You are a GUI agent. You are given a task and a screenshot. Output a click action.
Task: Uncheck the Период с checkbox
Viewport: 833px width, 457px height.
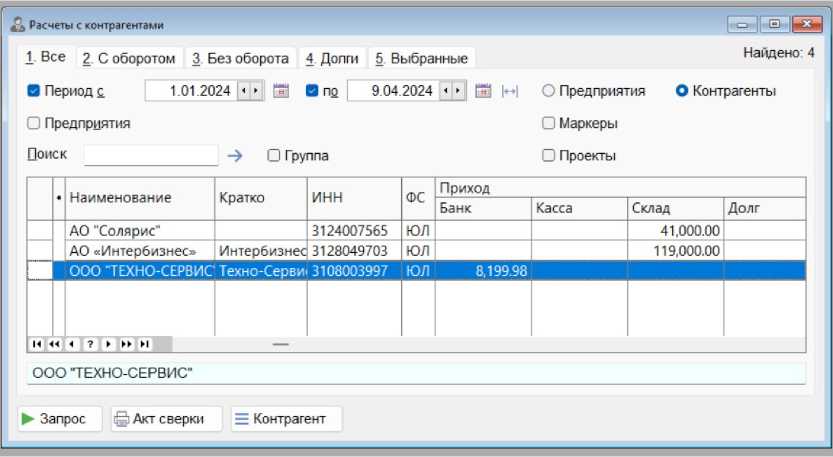pyautogui.click(x=34, y=91)
